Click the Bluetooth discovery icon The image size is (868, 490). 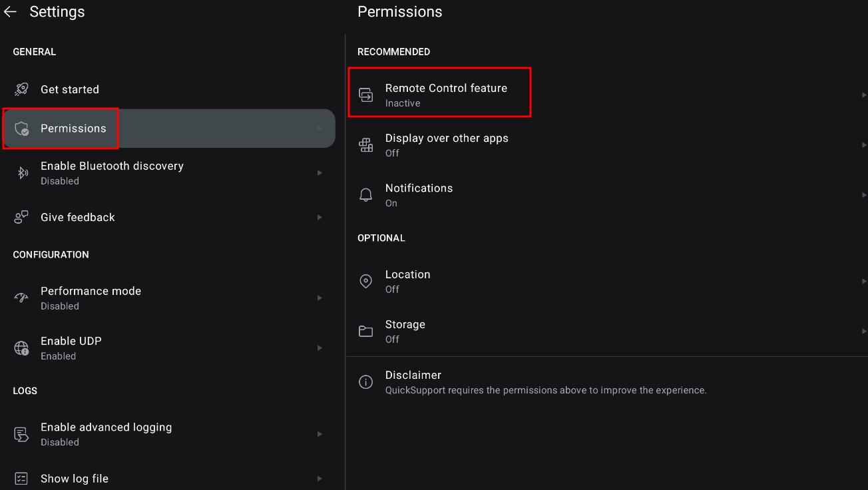click(22, 173)
